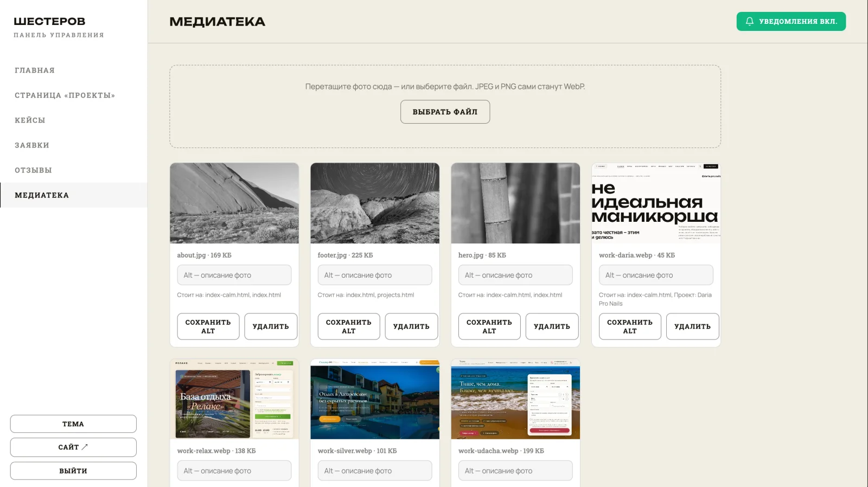Click ВЫЙТИ to log out
Image resolution: width=868 pixels, height=487 pixels.
pos(73,471)
